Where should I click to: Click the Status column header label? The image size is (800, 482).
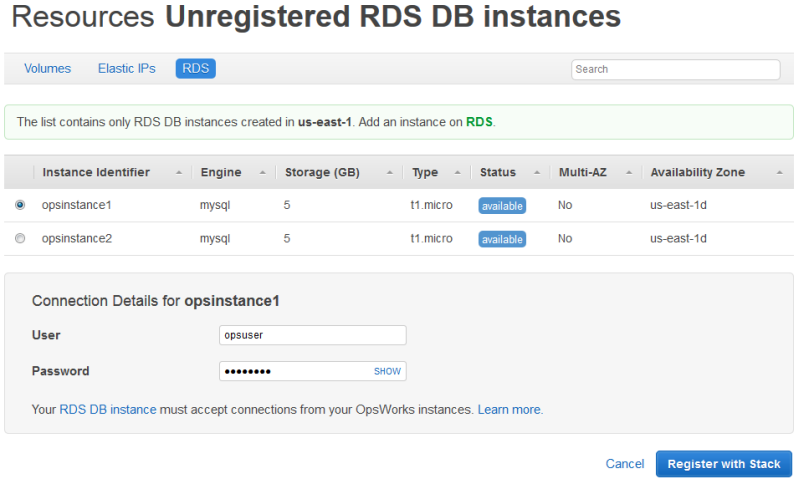coord(498,172)
